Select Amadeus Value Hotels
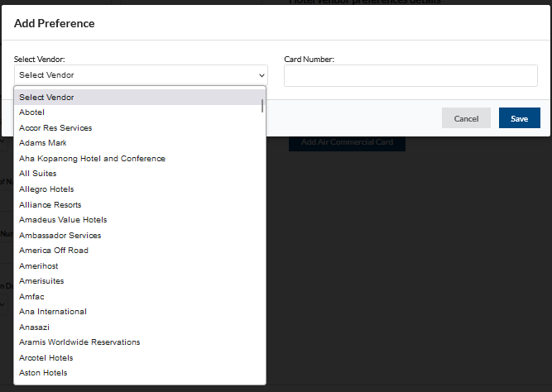Viewport: 552px width, 392px height. pos(140,220)
